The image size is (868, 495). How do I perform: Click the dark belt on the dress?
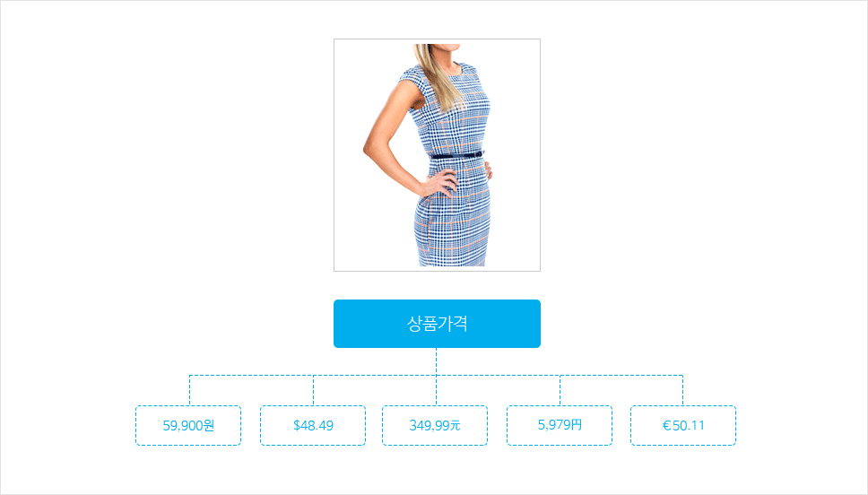(456, 156)
